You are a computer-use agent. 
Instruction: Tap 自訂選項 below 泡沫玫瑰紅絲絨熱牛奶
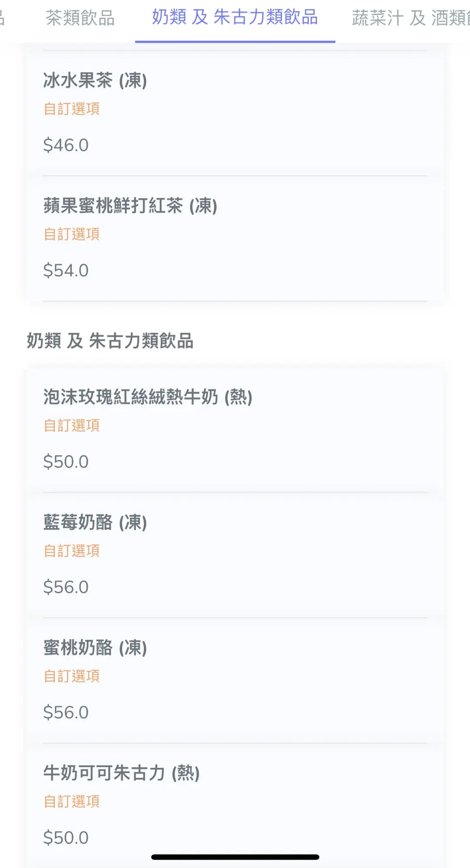click(72, 426)
